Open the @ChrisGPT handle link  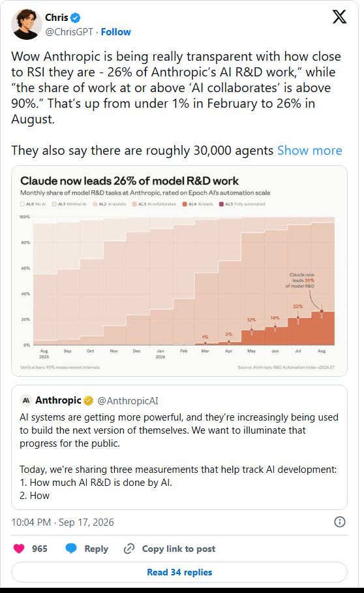coord(69,32)
